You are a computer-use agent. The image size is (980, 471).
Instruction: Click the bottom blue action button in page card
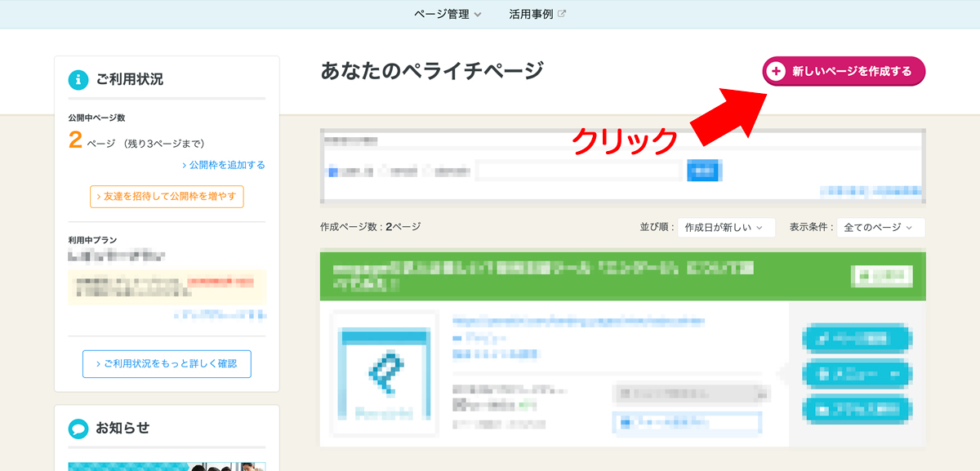click(x=857, y=409)
